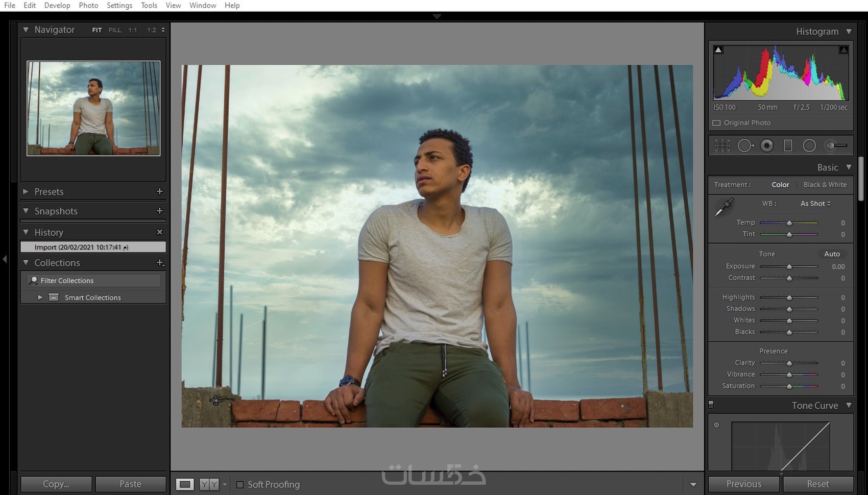Click the Filter Collections search icon
The image size is (868, 495).
tap(34, 280)
